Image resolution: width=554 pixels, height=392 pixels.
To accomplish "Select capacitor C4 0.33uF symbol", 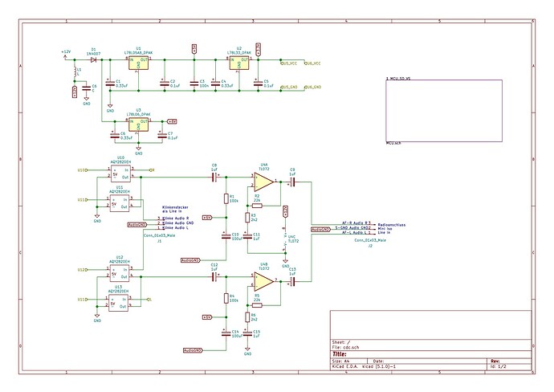I will point(215,84).
